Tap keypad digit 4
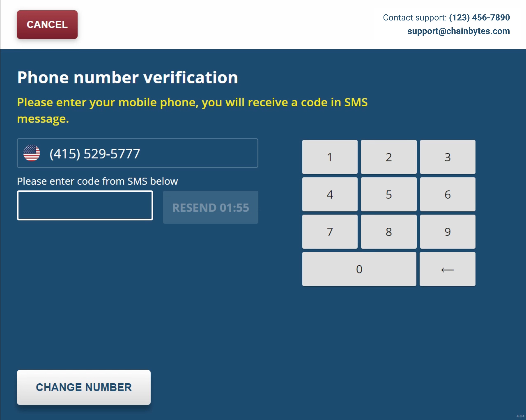The width and height of the screenshot is (526, 420). pos(330,194)
